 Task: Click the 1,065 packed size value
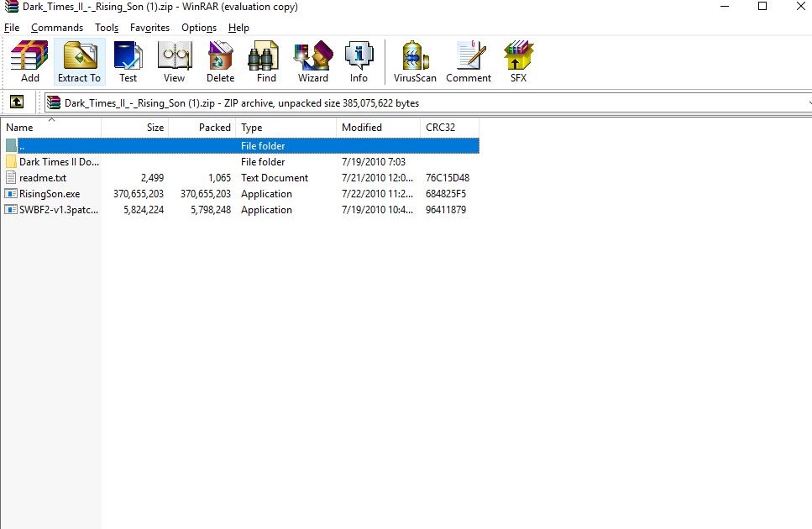click(219, 177)
